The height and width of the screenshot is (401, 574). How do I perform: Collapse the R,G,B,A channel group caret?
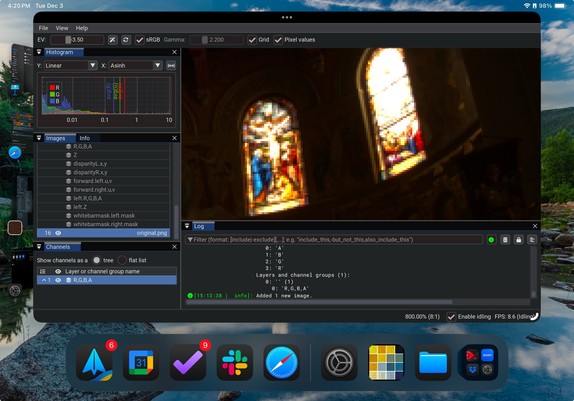[x=44, y=280]
